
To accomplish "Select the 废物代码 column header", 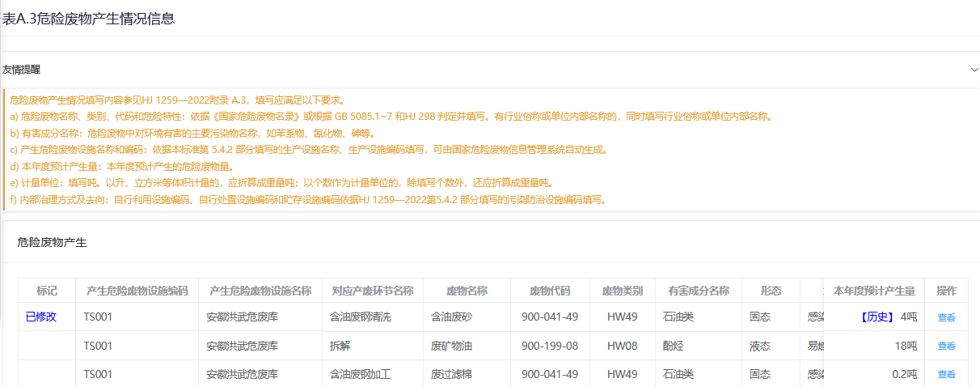I will [x=550, y=291].
